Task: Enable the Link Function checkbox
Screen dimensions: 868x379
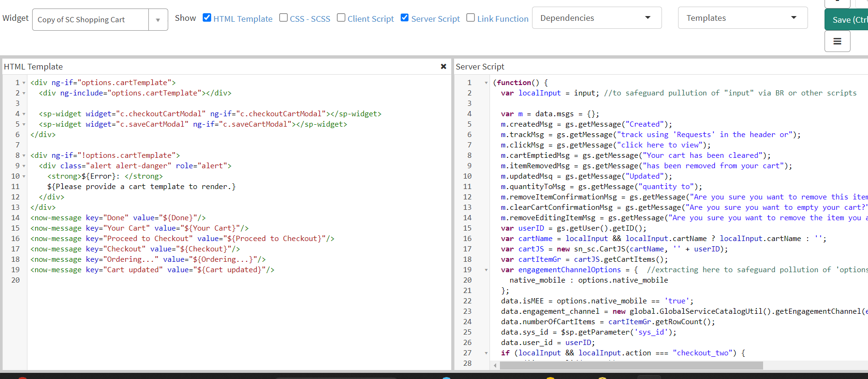Action: coord(471,17)
